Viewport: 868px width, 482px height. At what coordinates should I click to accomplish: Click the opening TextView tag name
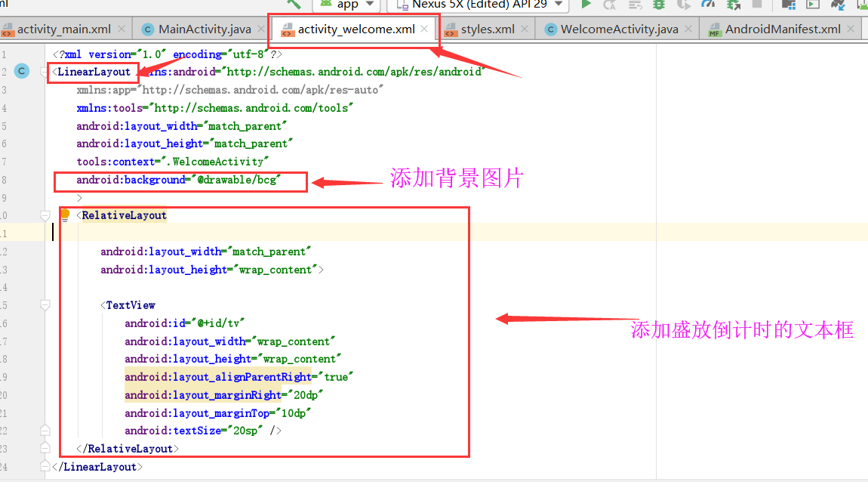coord(130,305)
